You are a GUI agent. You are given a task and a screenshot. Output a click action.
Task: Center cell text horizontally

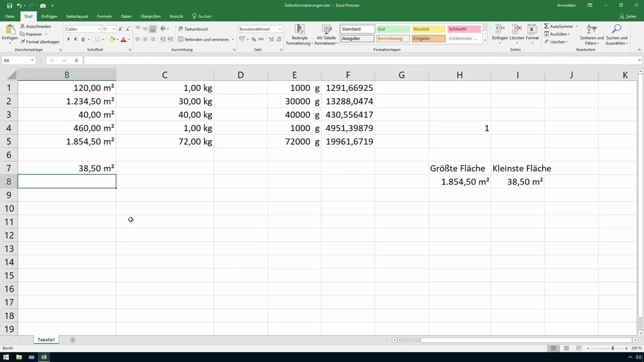tap(145, 39)
